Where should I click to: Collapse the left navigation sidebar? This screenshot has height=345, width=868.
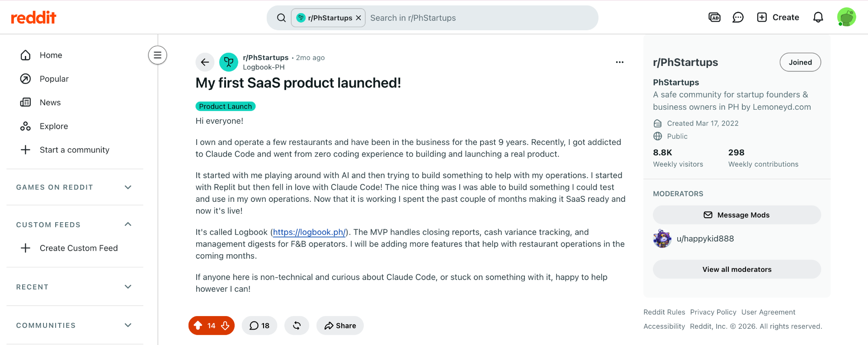coord(158,55)
